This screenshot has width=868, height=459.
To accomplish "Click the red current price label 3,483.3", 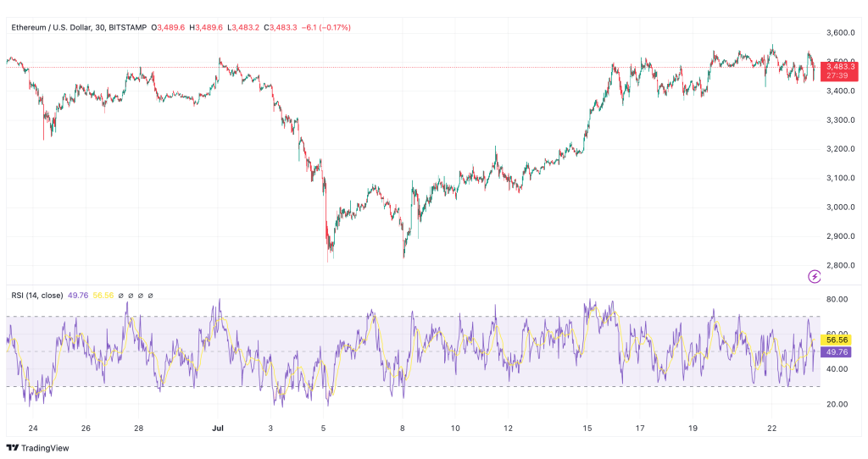I will coord(839,67).
